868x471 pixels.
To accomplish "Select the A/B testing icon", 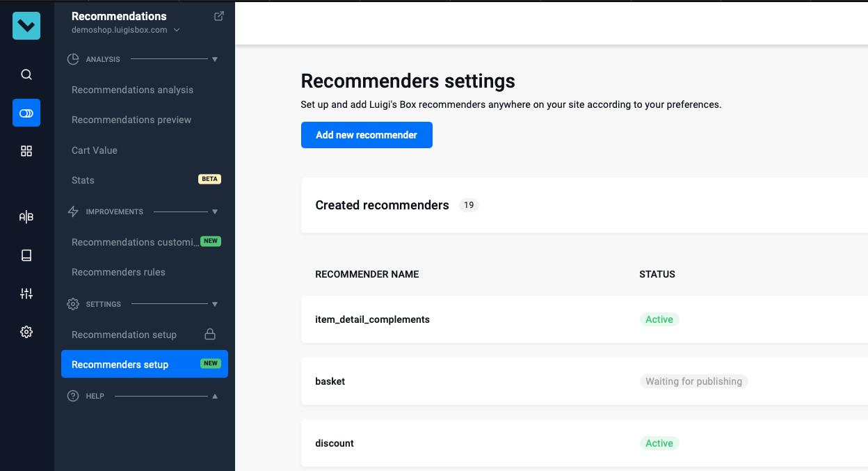I will (26, 216).
